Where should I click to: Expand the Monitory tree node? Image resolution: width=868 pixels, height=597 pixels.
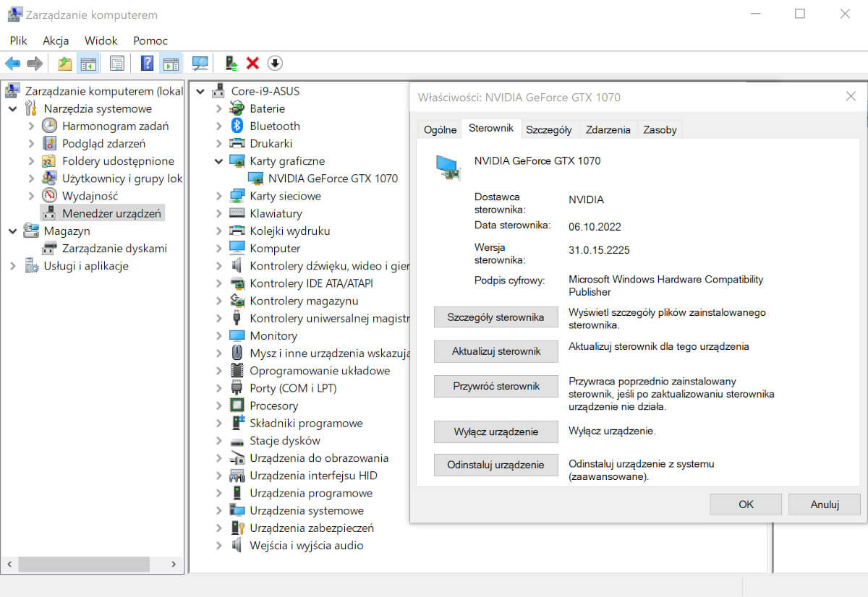221,335
